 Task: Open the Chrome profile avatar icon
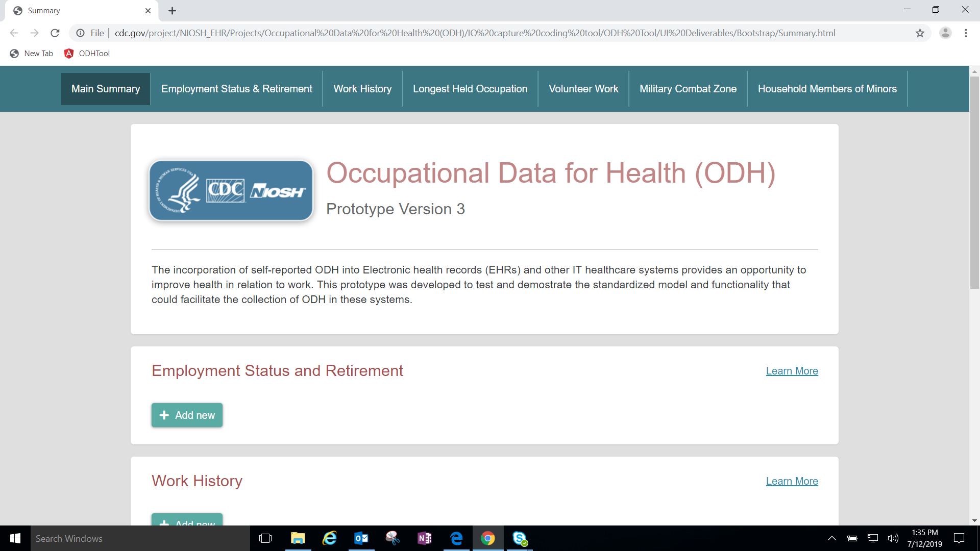point(945,33)
